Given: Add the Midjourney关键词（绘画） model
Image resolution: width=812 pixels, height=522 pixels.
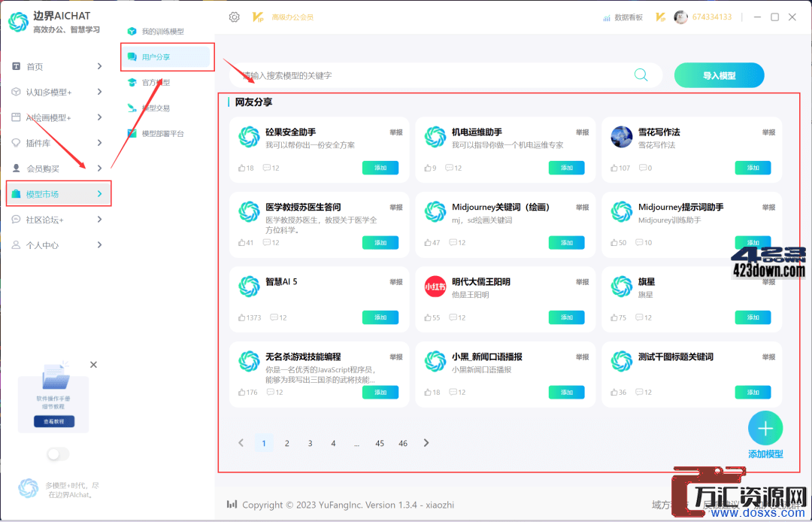Looking at the screenshot, I should click(x=567, y=242).
